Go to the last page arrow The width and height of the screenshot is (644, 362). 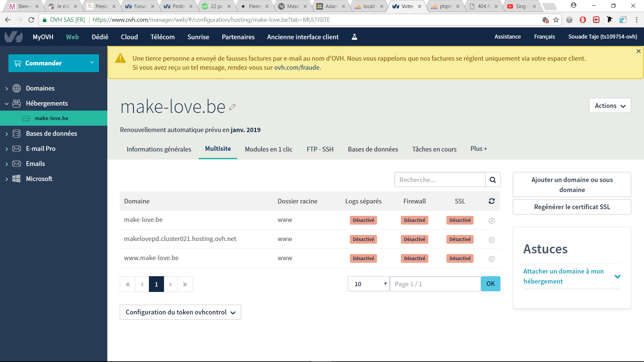185,284
